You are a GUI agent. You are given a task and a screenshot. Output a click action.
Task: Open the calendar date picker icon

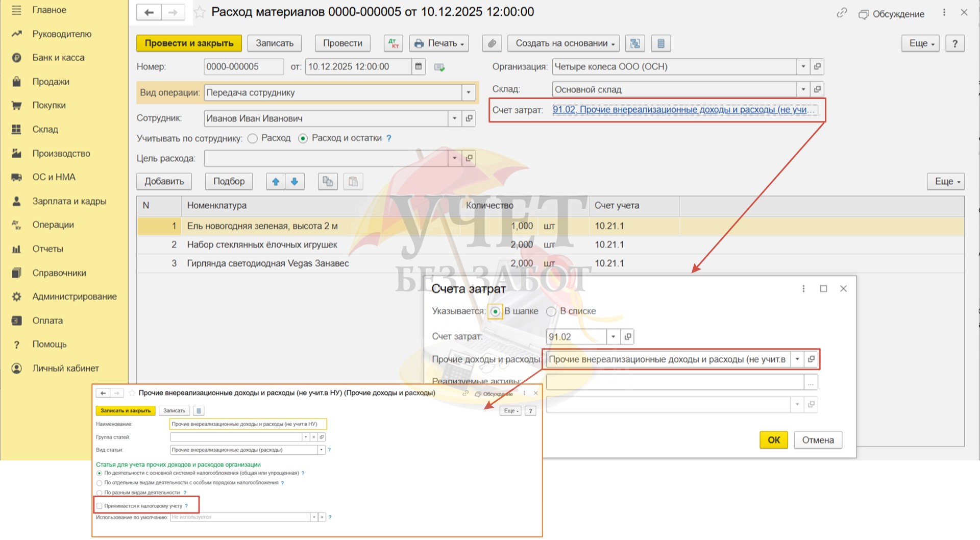(x=419, y=67)
